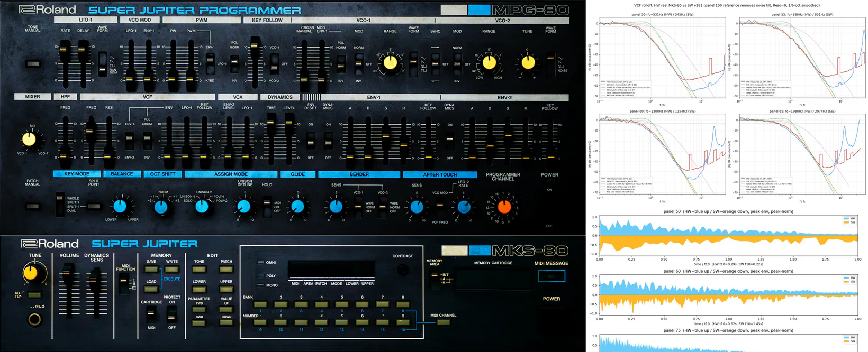The height and width of the screenshot is (352, 868).
Task: Click the EDIT TONE button
Action: click(x=198, y=270)
